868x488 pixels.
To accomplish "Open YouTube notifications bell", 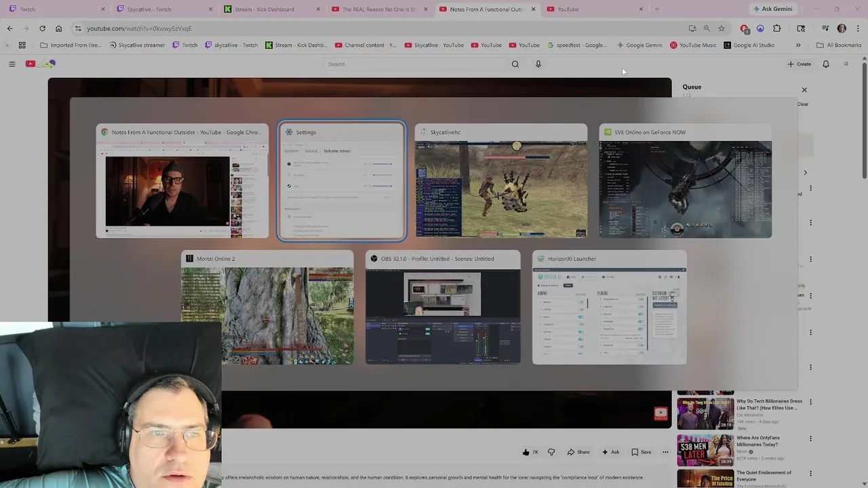I will coord(826,64).
